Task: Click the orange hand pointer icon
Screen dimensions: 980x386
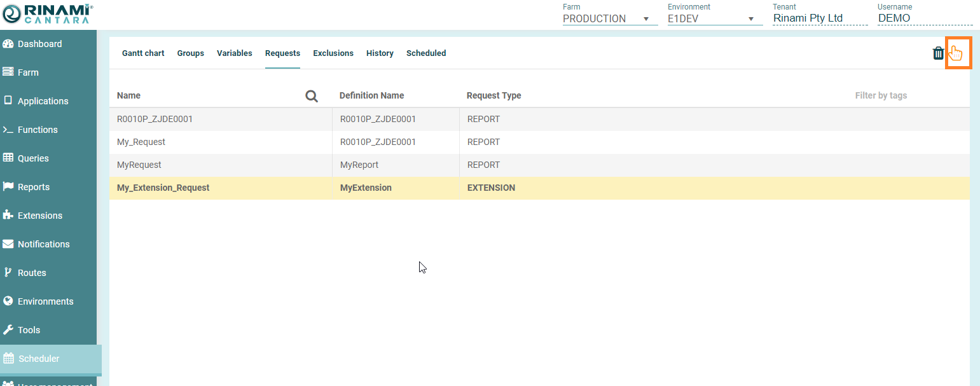Action: [958, 53]
